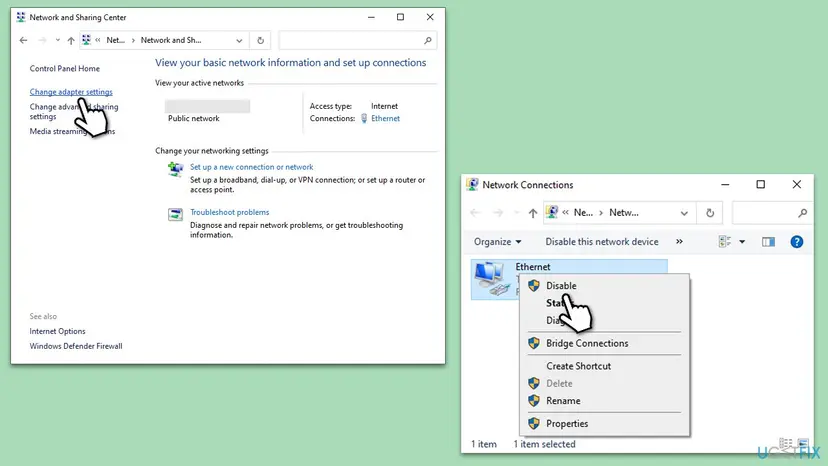
Task: Click the Troubleshoot problems icon
Action: 175,214
